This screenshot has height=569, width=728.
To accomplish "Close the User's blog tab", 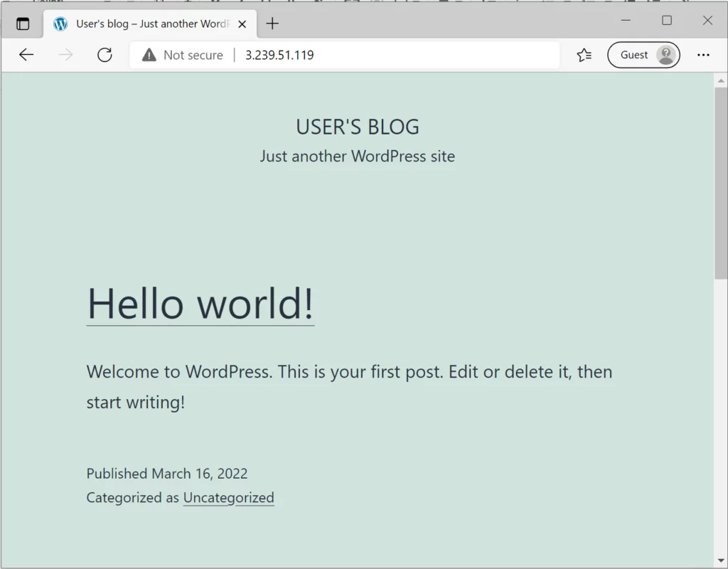I will pos(242,23).
